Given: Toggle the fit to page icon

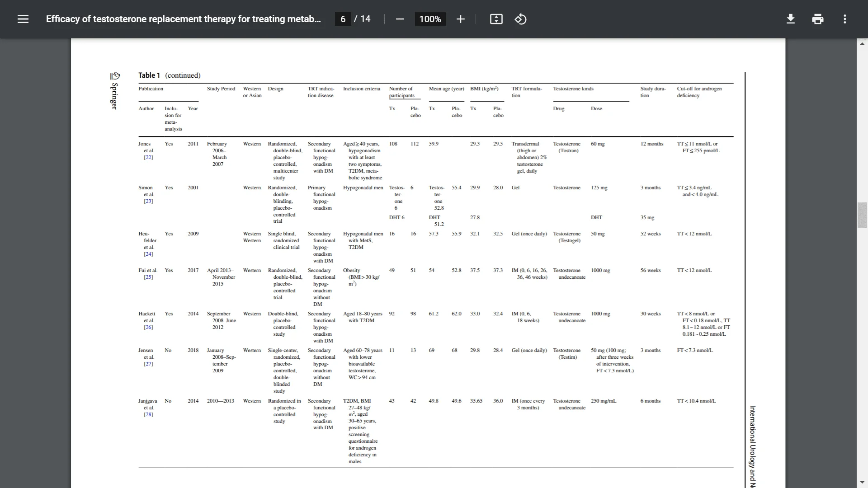Looking at the screenshot, I should point(496,19).
